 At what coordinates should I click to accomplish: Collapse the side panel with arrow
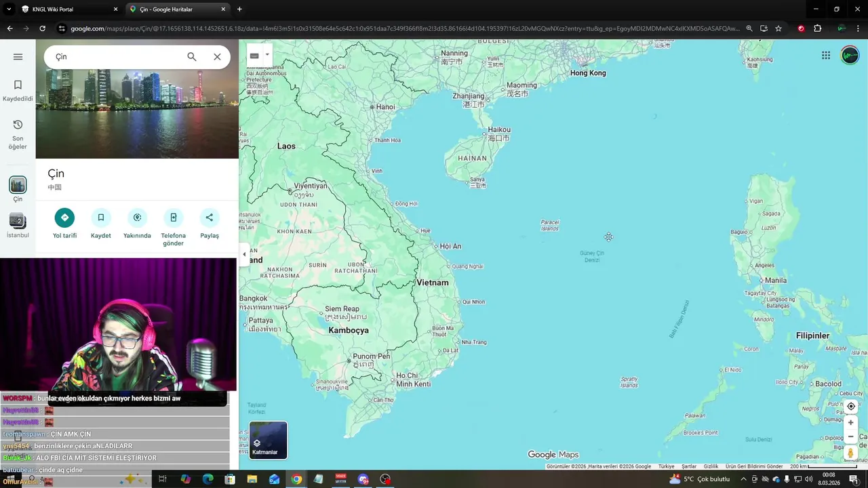[x=244, y=255]
